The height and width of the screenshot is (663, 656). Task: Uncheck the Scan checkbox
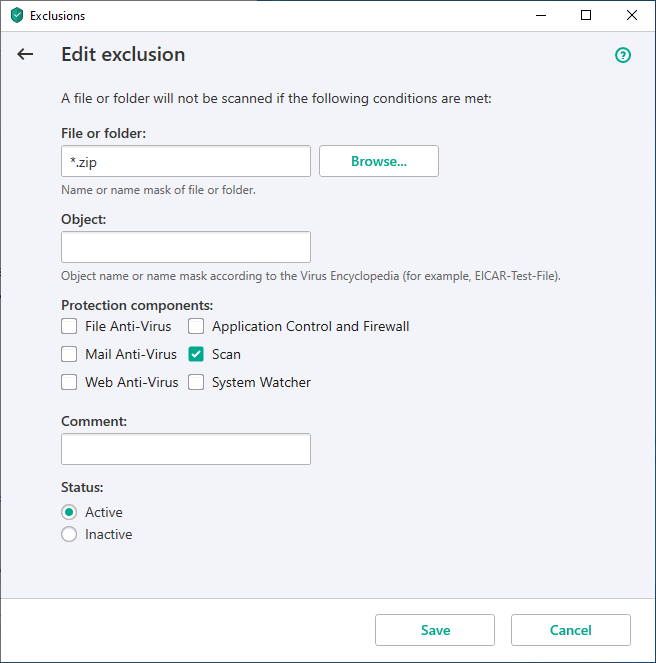pos(196,354)
